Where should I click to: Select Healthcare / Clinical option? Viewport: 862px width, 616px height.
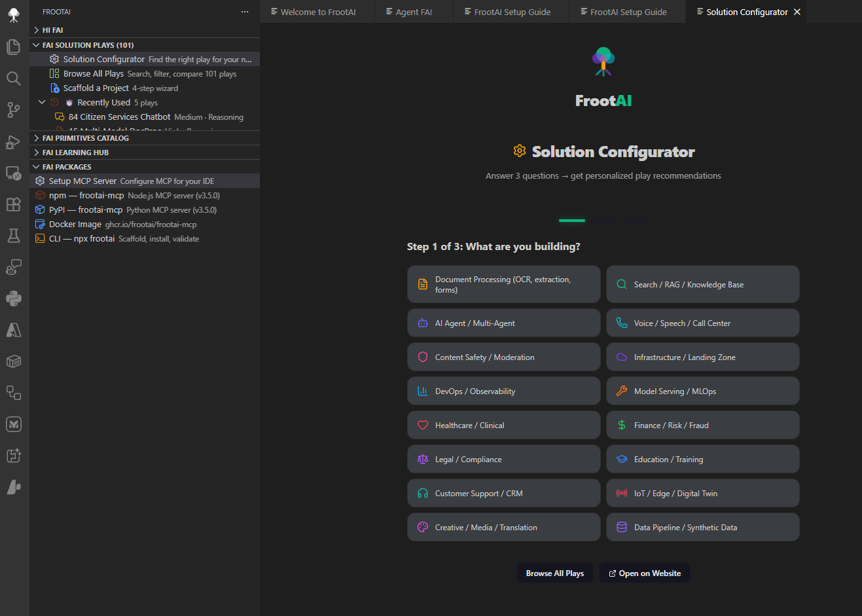point(503,425)
